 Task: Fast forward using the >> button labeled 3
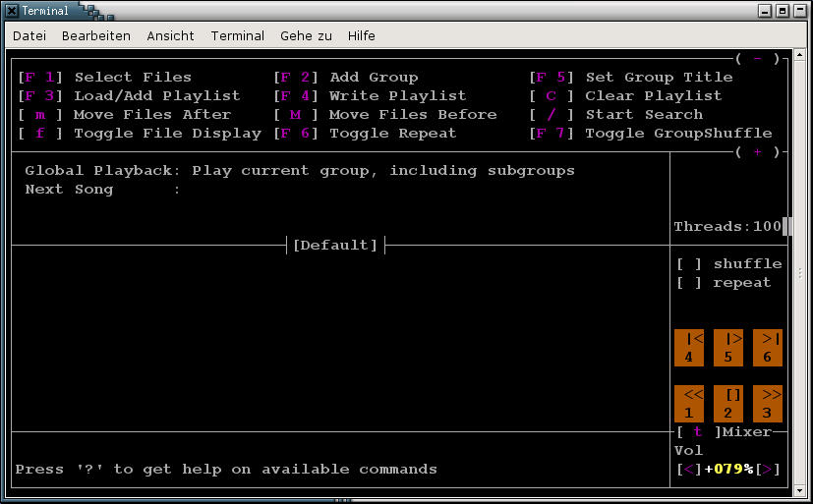[767, 404]
